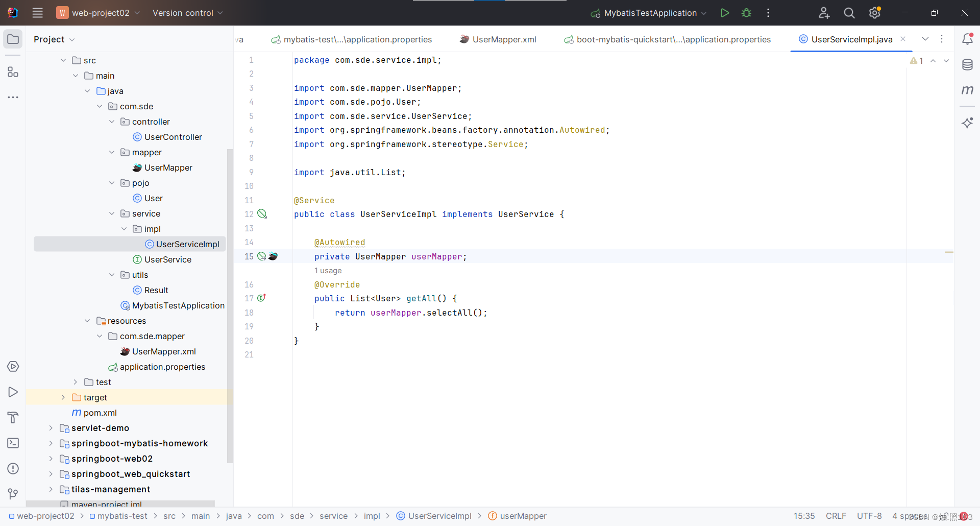Expand the servlet-demo module

coord(51,428)
